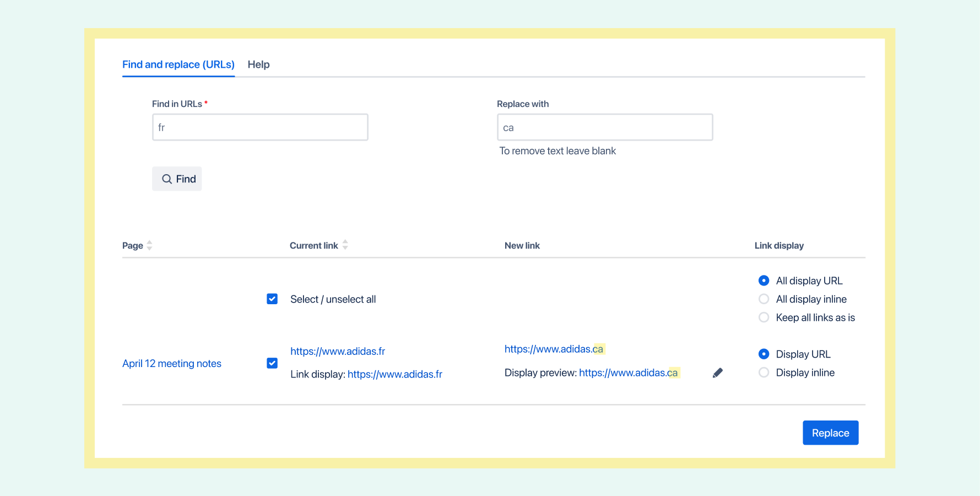Switch to the Help tab
Viewport: 980px width, 496px height.
(258, 64)
